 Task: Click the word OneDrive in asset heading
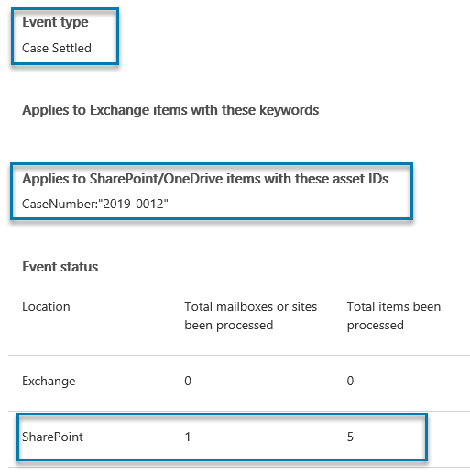click(x=193, y=179)
